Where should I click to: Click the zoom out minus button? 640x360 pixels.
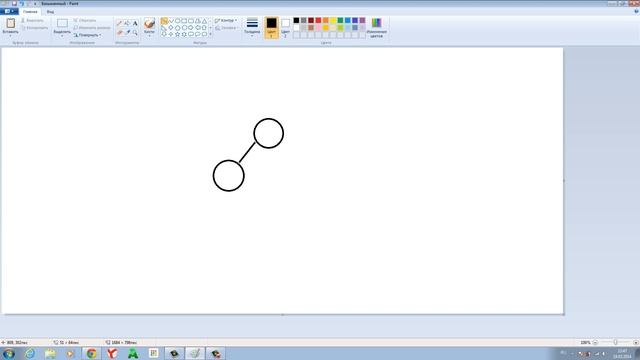point(595,342)
